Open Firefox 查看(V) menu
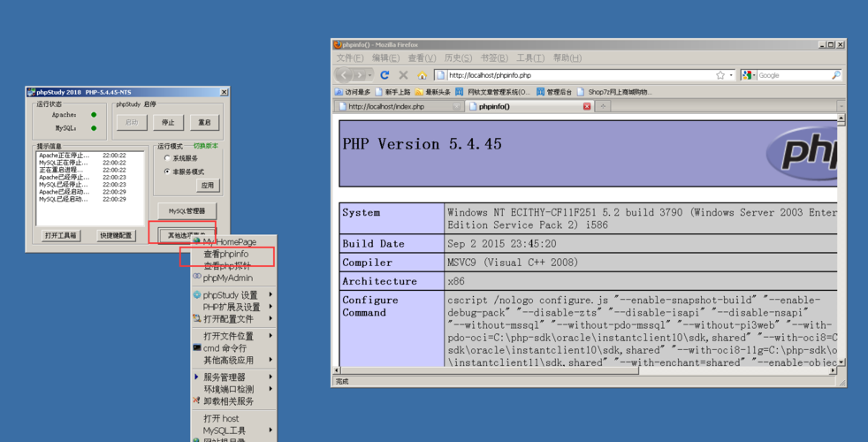This screenshot has width=868, height=442. [422, 57]
